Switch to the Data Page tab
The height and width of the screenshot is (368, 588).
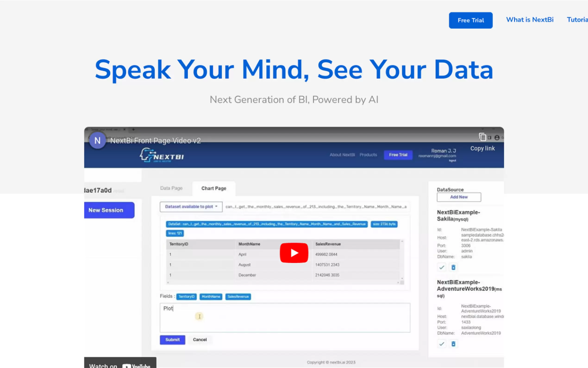click(x=171, y=188)
